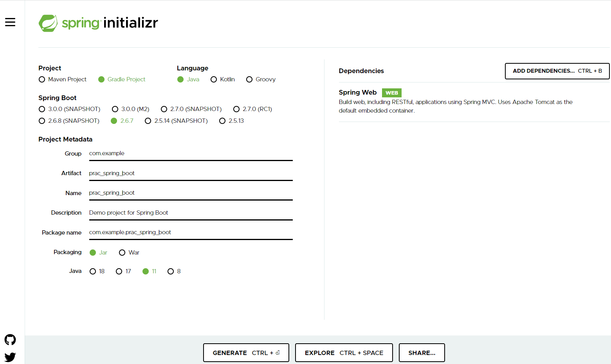Select Java version 17
Screen dimensions: 611x364
(124, 271)
